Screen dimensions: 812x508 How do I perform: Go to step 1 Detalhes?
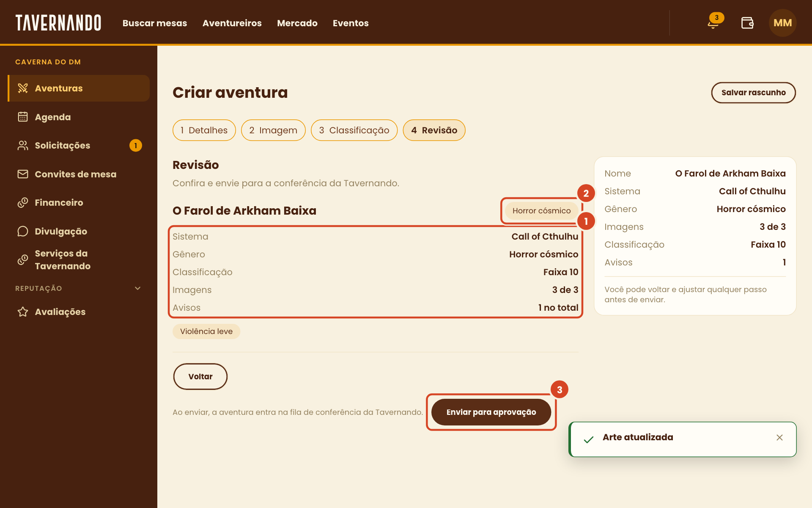click(204, 130)
